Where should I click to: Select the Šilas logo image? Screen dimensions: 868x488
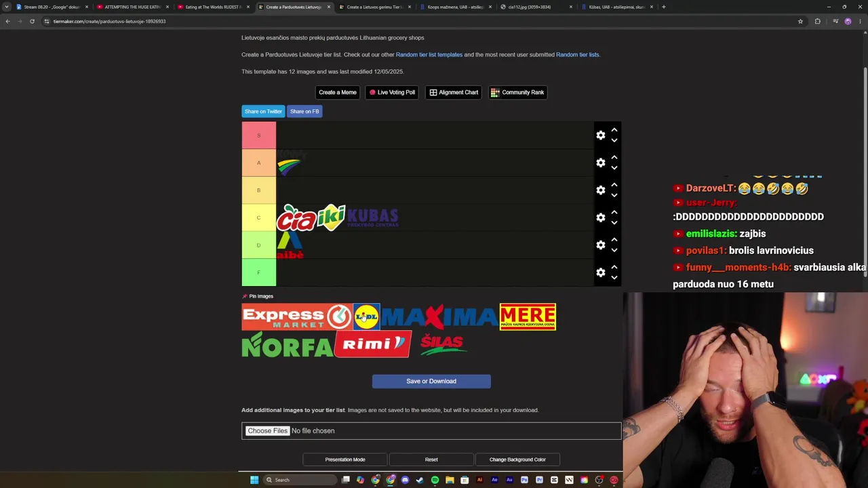[442, 344]
